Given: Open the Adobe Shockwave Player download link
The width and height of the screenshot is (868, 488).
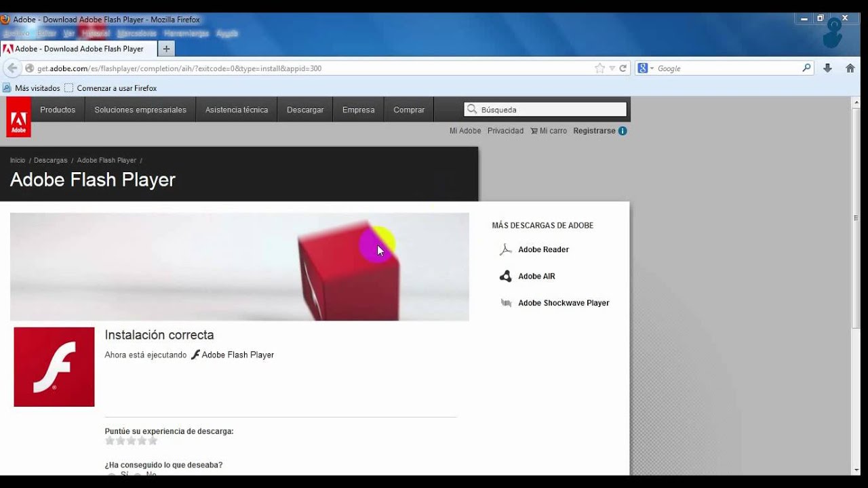Looking at the screenshot, I should tap(564, 303).
